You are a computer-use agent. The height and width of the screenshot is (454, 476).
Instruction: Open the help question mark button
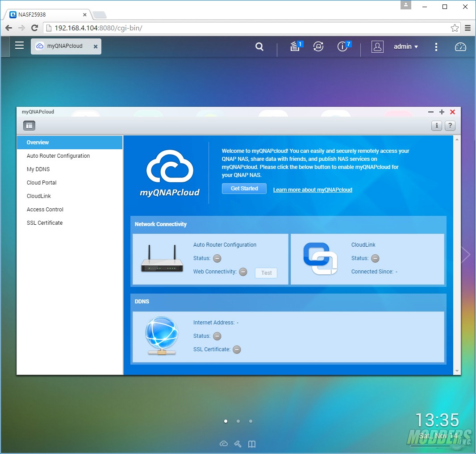click(x=450, y=126)
